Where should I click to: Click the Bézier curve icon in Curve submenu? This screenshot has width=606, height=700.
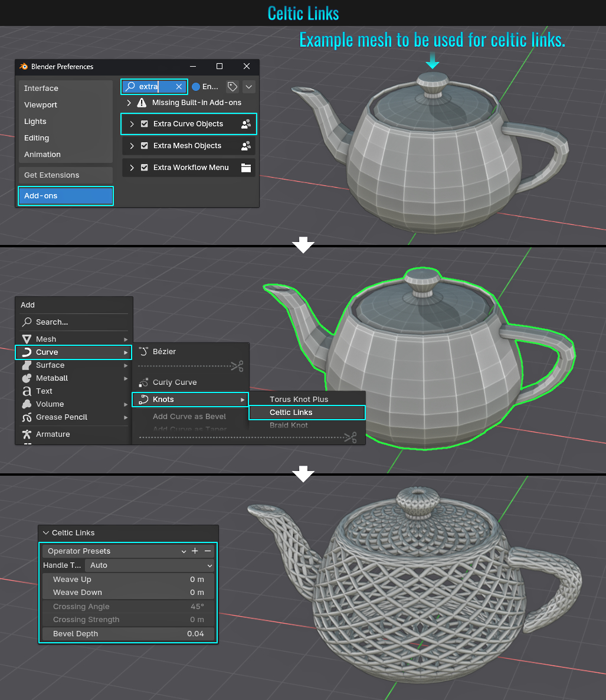143,352
